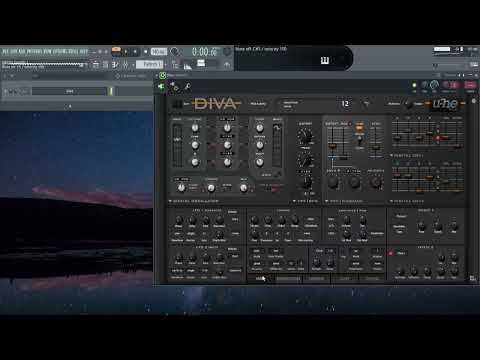480x360 pixels.
Task: Move Sustain fader in upper ADSR envelope
Action: click(x=419, y=137)
